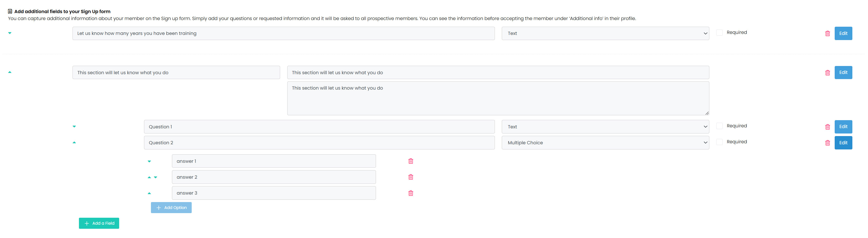Click the Add a Field button
Screen dimensions: 868x238
tap(99, 223)
